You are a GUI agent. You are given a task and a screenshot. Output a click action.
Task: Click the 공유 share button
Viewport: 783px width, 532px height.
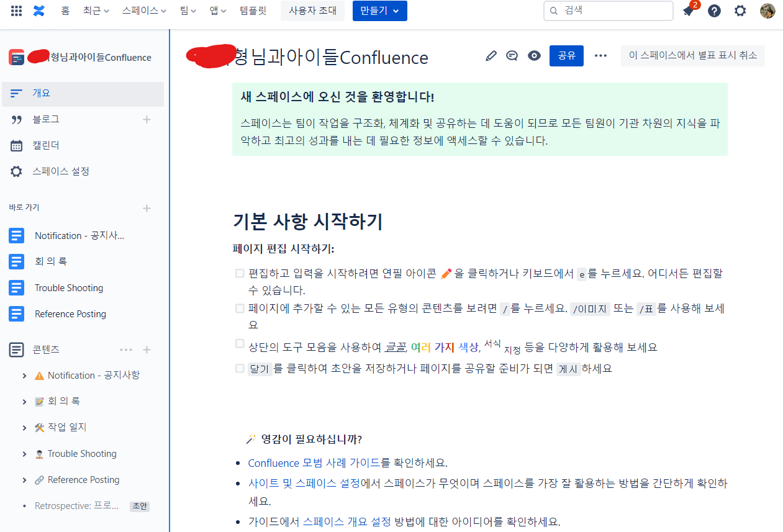click(566, 56)
